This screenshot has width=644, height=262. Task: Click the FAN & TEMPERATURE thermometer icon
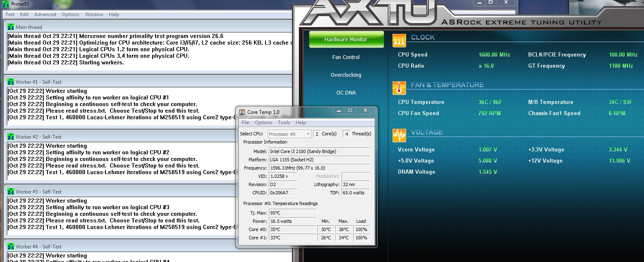[399, 87]
